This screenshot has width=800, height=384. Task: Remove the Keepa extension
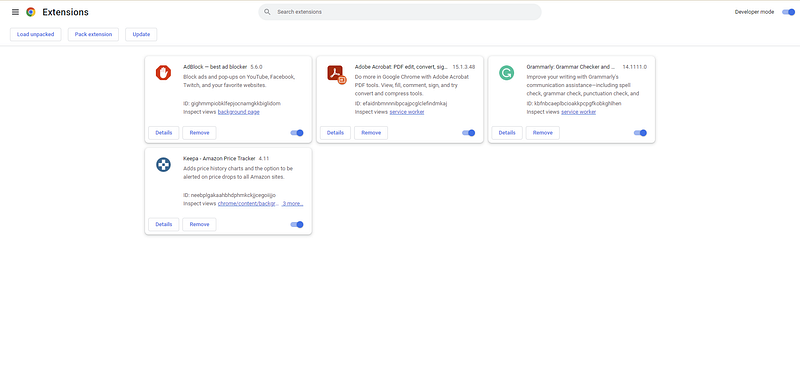(x=199, y=224)
